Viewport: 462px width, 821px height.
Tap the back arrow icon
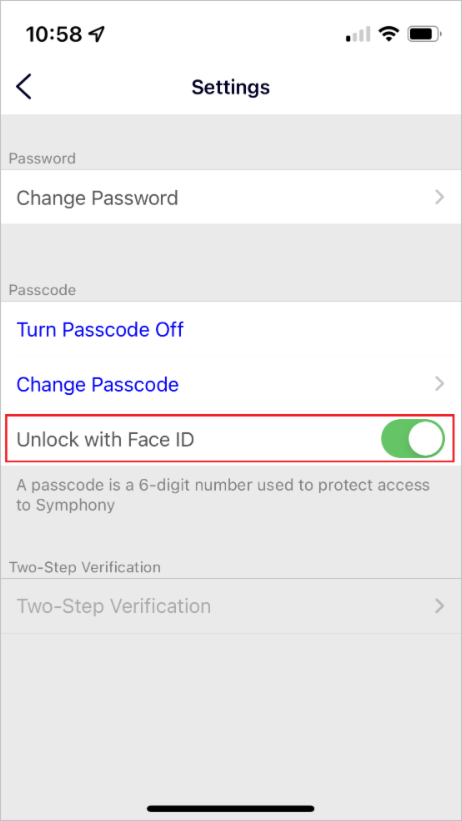24,86
